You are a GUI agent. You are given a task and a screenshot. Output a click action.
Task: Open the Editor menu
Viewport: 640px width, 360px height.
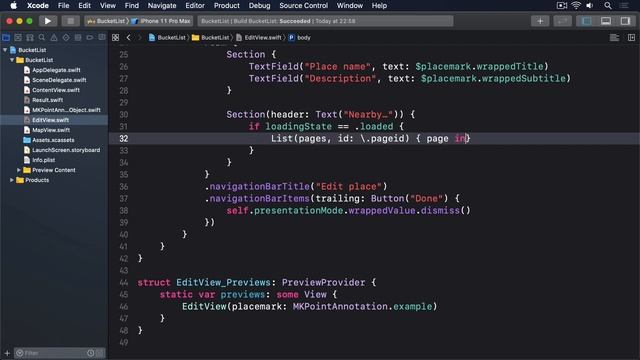[195, 6]
